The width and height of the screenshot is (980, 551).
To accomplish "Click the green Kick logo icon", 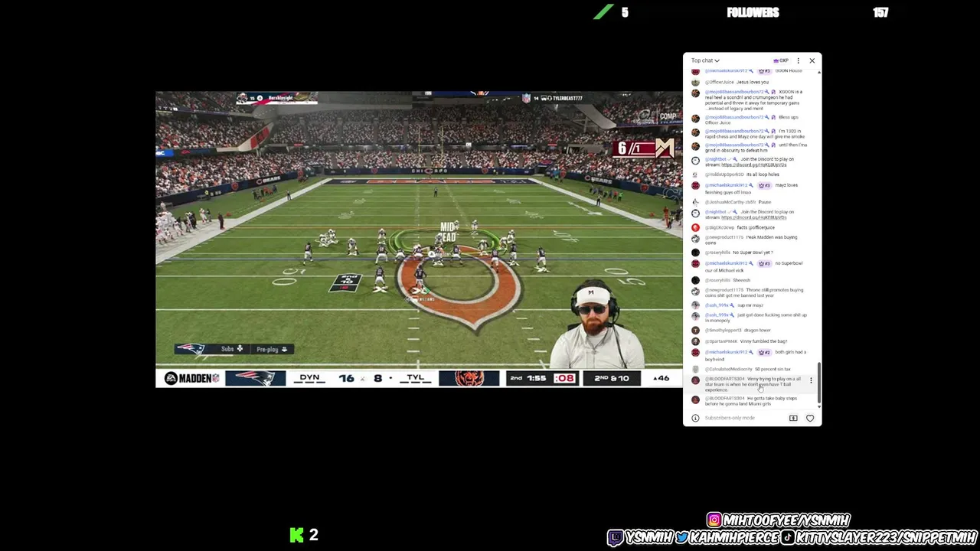I will pyautogui.click(x=297, y=535).
